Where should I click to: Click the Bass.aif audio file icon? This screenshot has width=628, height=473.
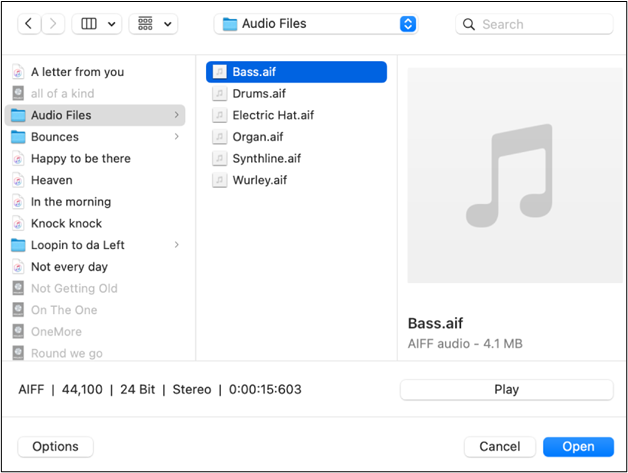tap(219, 72)
